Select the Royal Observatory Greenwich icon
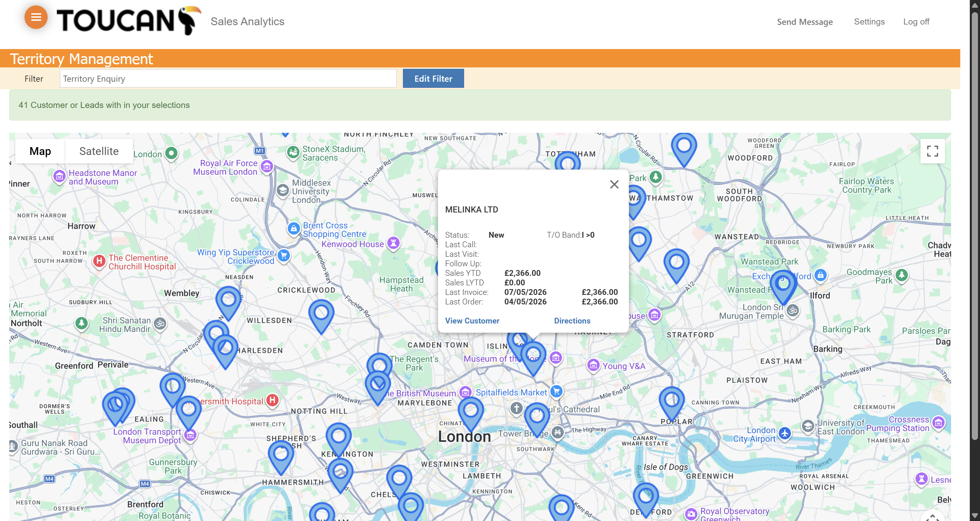The height and width of the screenshot is (521, 980). pyautogui.click(x=691, y=514)
